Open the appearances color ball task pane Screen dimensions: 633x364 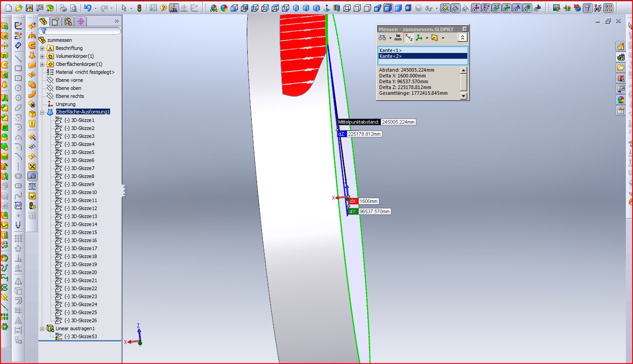click(x=621, y=100)
